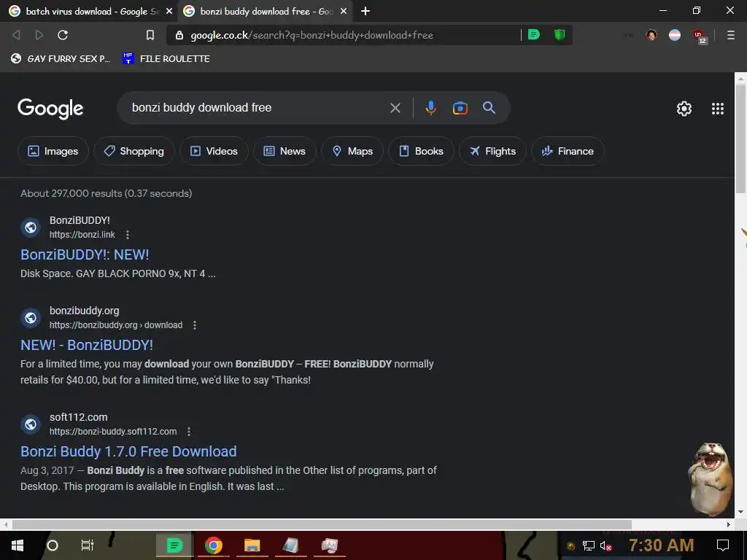
Task: Grab the vertical page scrollbar thumb
Action: (x=740, y=138)
